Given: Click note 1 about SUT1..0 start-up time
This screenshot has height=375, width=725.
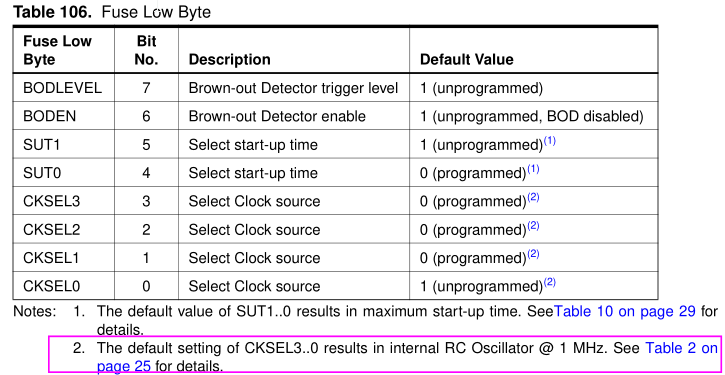Looking at the screenshot, I should [x=395, y=320].
